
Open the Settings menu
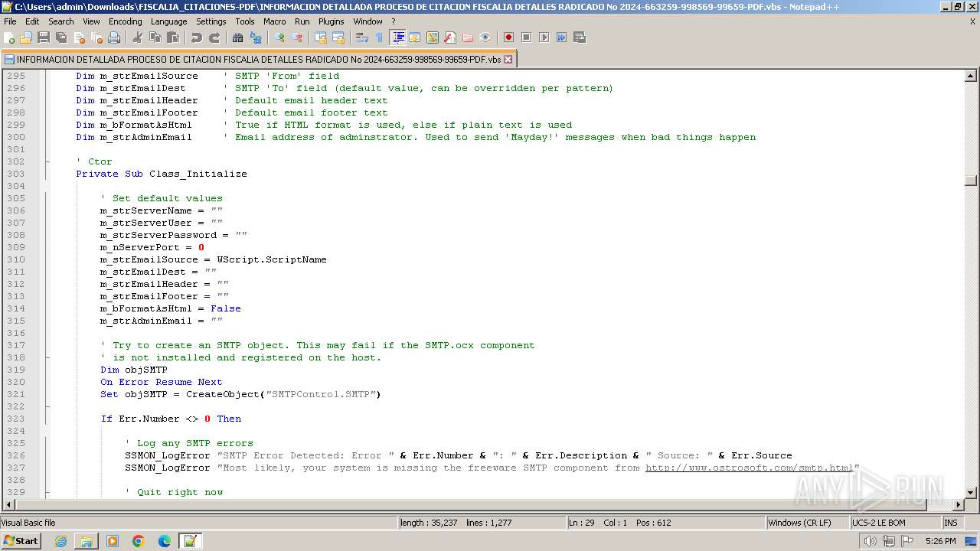pos(211,21)
